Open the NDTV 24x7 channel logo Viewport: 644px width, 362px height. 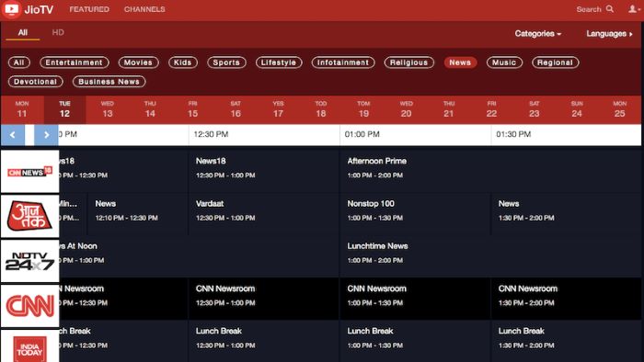pos(29,261)
